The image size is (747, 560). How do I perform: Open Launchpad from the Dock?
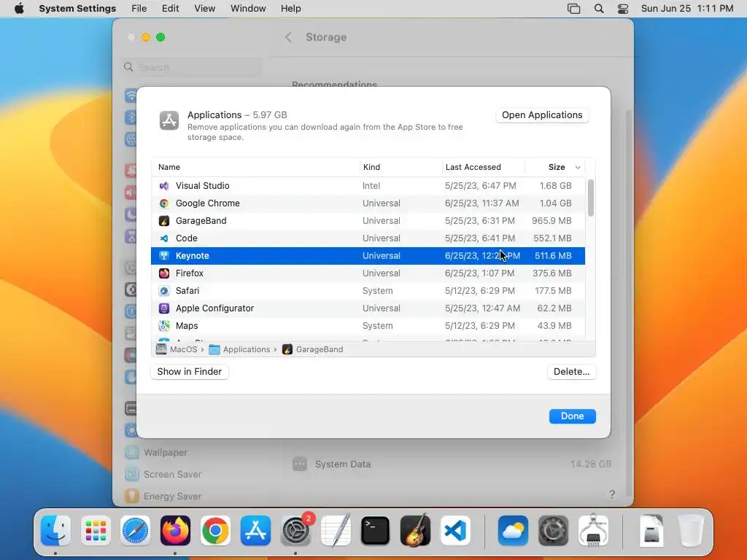tap(96, 531)
